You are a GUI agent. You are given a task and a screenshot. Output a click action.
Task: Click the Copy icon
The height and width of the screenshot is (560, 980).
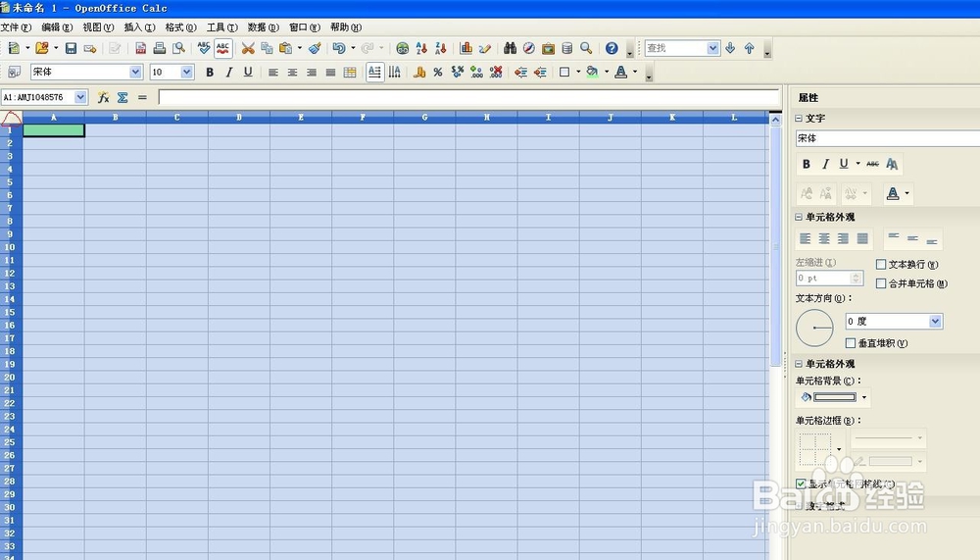click(x=267, y=48)
